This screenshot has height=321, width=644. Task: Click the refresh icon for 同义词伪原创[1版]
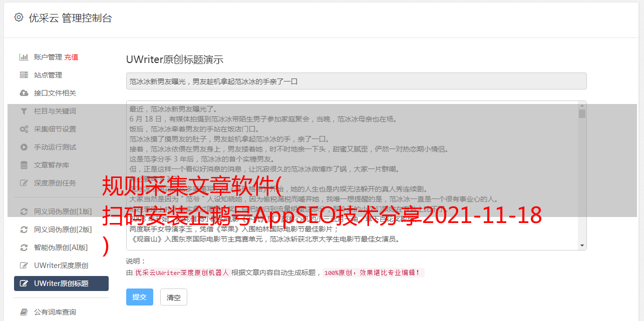pyautogui.click(x=24, y=211)
